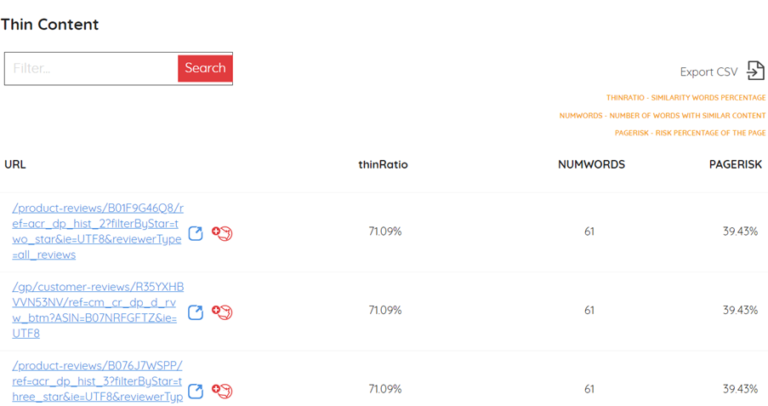The height and width of the screenshot is (406, 768).
Task: Open the R35YXHBVVN53NV URL external link icon
Action: click(195, 312)
